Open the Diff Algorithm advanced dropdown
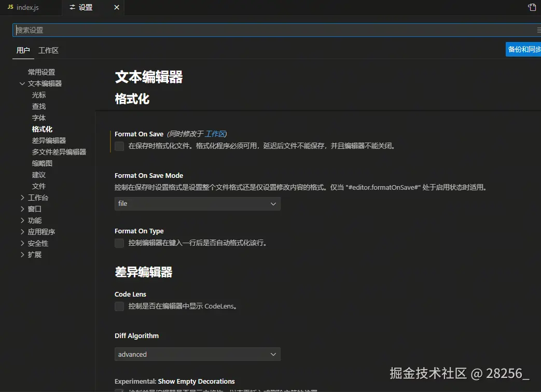This screenshot has height=392, width=541. pyautogui.click(x=197, y=355)
